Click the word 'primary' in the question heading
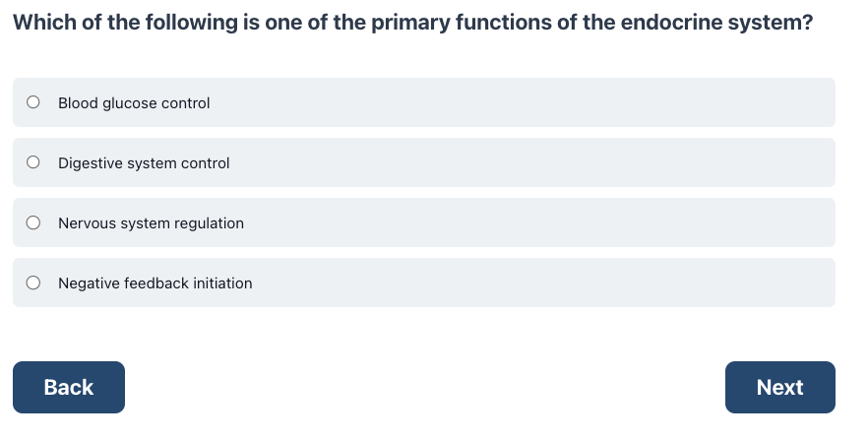The image size is (868, 440). (x=410, y=24)
